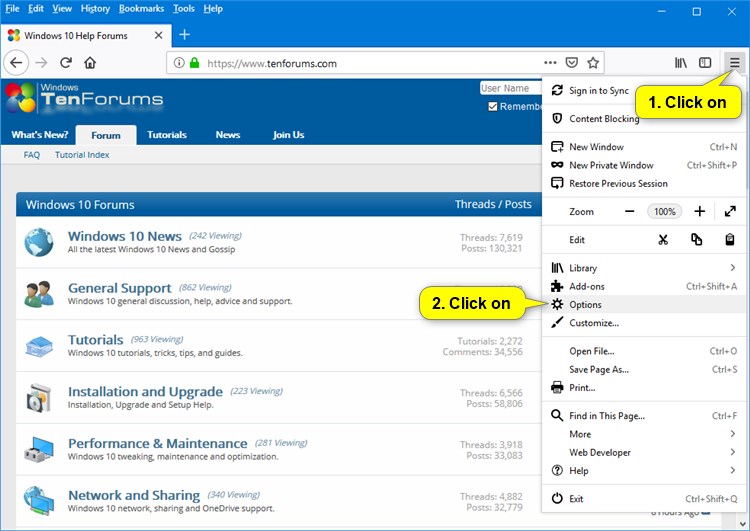
Task: Click Options in the menu
Action: pyautogui.click(x=644, y=304)
